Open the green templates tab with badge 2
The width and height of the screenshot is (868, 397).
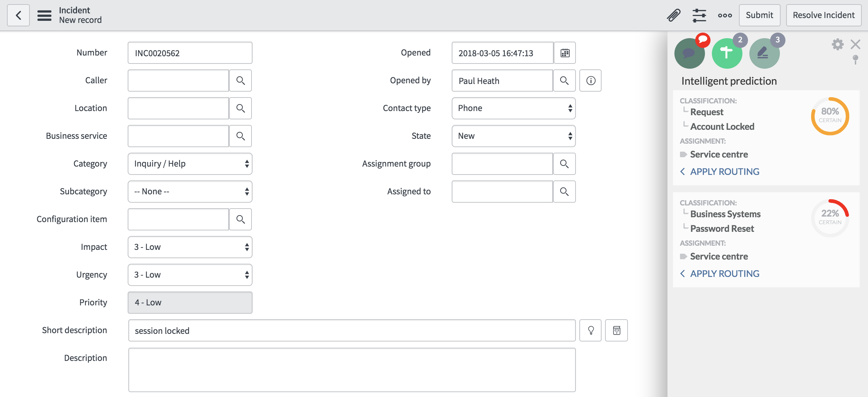(x=727, y=53)
